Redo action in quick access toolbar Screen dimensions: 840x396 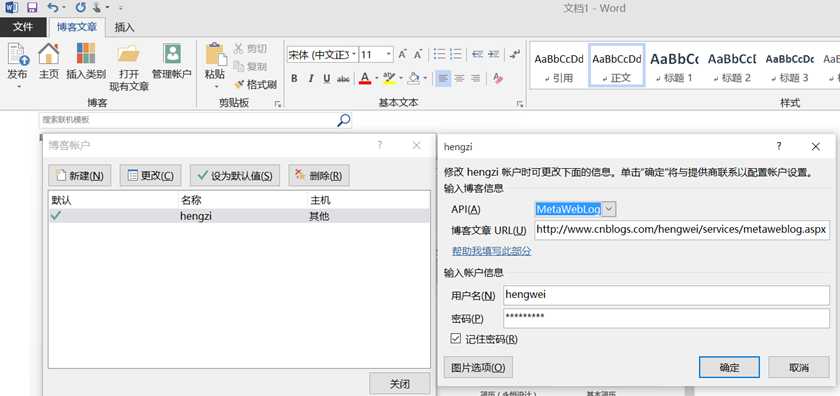pos(80,8)
